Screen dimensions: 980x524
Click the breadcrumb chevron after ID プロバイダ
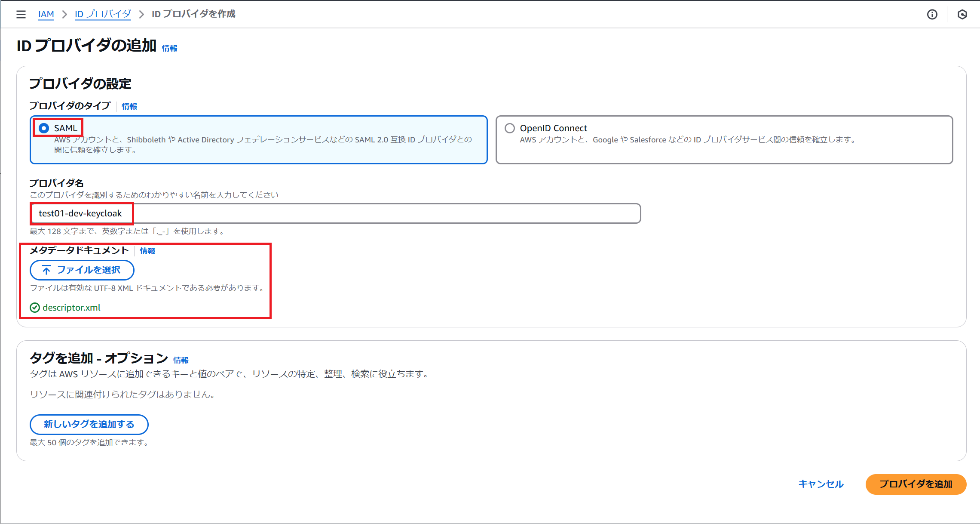[x=141, y=15]
